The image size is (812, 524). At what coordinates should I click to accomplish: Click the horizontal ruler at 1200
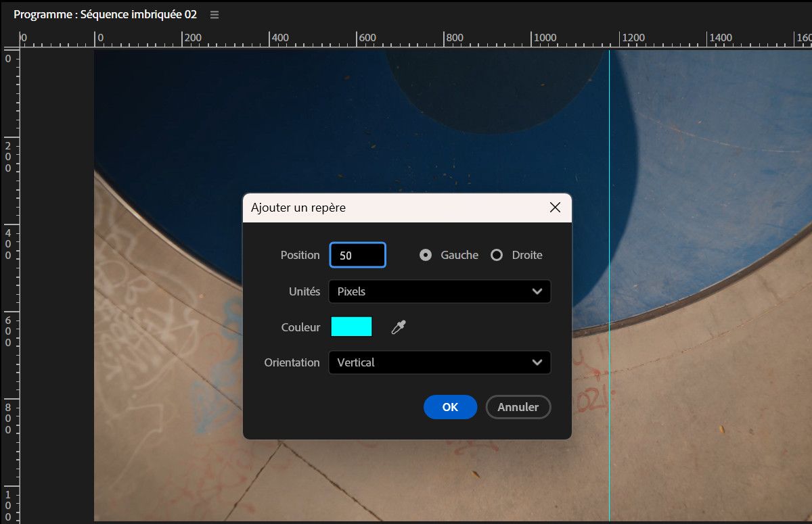click(633, 38)
